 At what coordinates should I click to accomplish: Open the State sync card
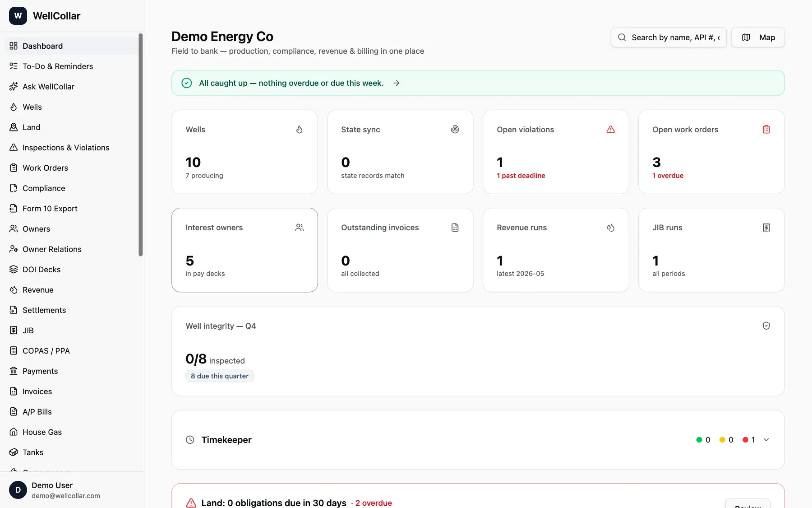point(400,152)
